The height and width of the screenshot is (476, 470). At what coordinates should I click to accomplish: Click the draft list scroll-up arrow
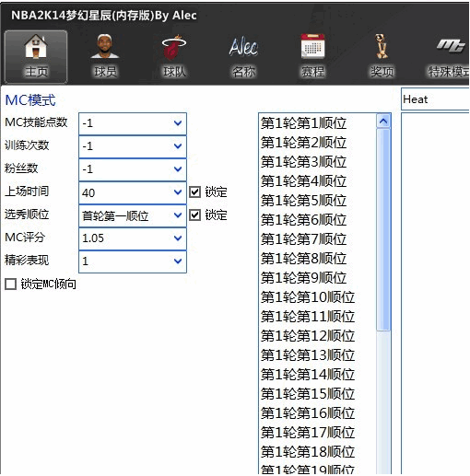pos(383,121)
